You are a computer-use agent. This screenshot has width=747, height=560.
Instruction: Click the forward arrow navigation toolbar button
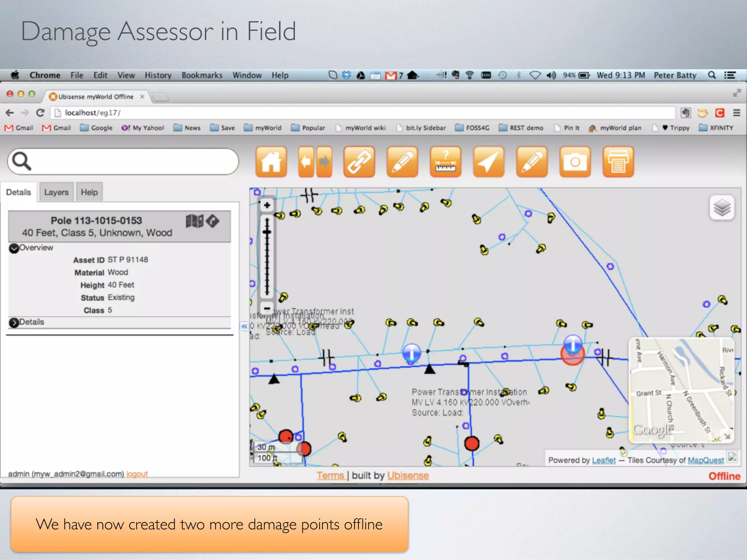(324, 162)
